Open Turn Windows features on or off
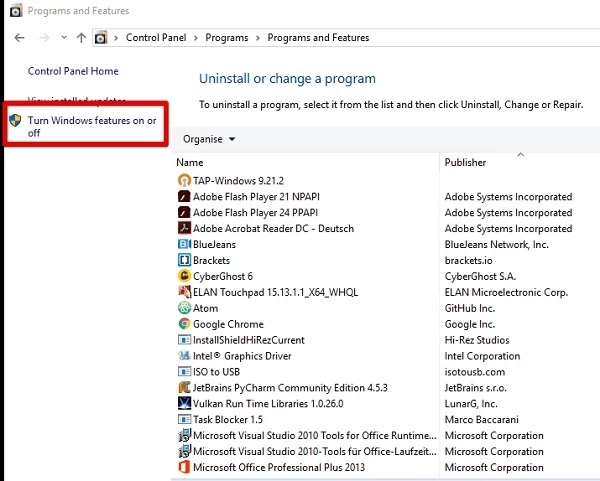 click(x=92, y=126)
